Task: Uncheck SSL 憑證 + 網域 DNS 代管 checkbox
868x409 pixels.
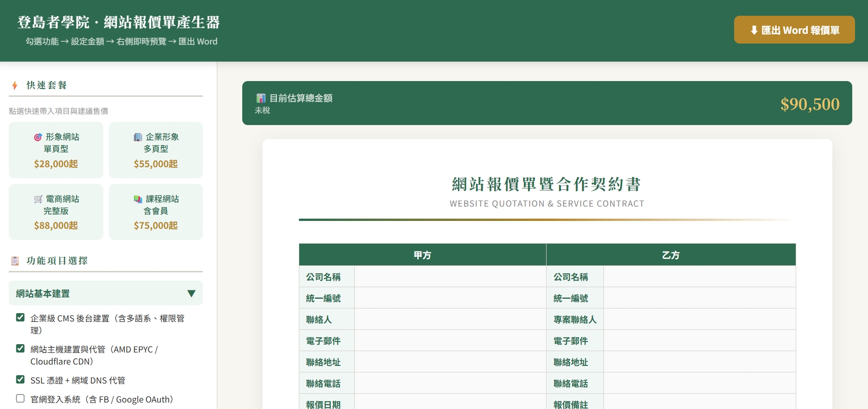Action: point(20,379)
